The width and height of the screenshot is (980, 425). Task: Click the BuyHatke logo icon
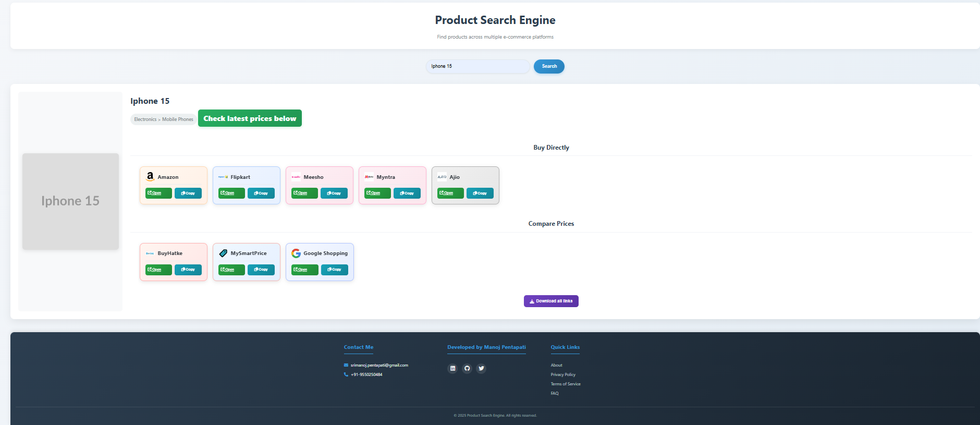150,253
